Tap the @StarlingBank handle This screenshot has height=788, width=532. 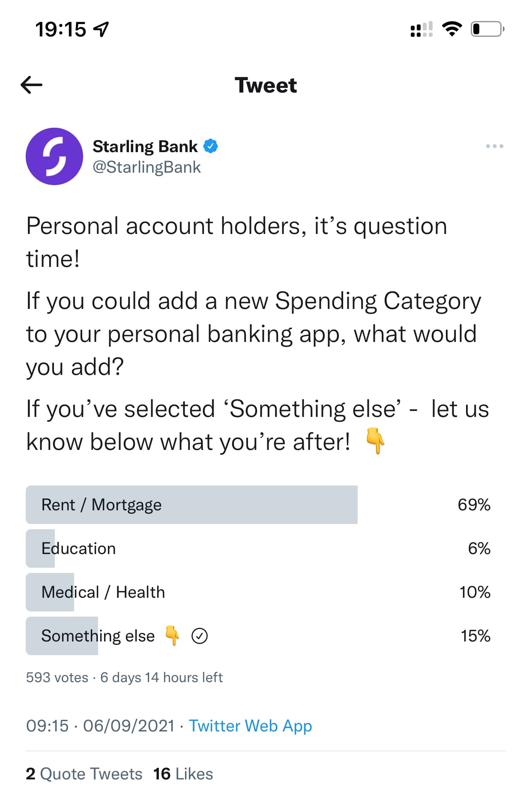tap(146, 167)
